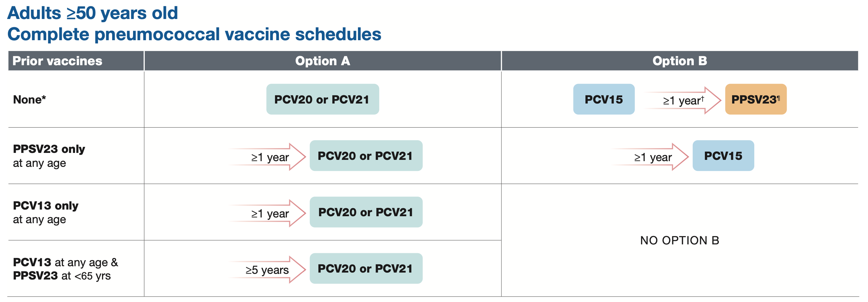Viewport: 868px width, 302px height.
Task: Click PCV20 or PCV21 box in PPSV23 only row
Action: coord(366,156)
